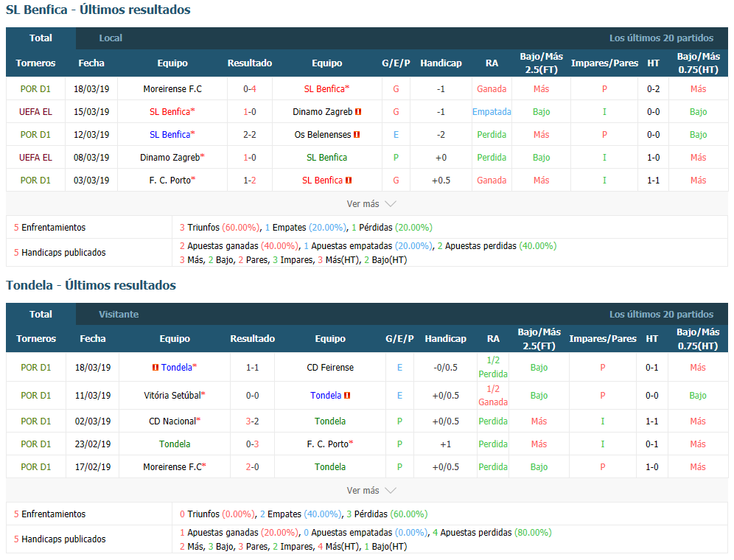
Task: Switch to the Local tab
Action: [111, 38]
